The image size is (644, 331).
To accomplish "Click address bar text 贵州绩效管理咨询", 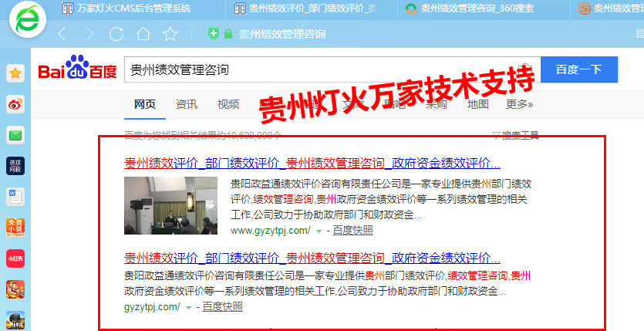I will pyautogui.click(x=282, y=34).
